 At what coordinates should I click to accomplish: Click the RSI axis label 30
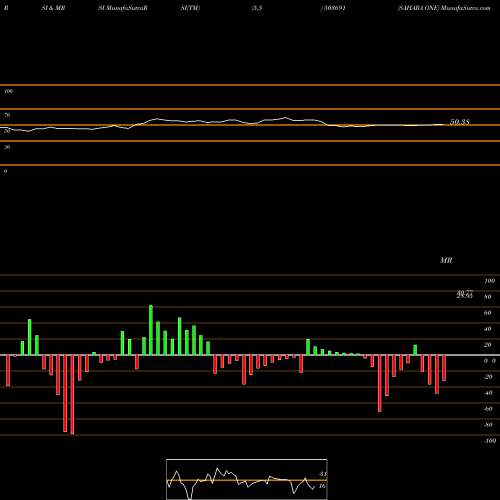point(7,147)
